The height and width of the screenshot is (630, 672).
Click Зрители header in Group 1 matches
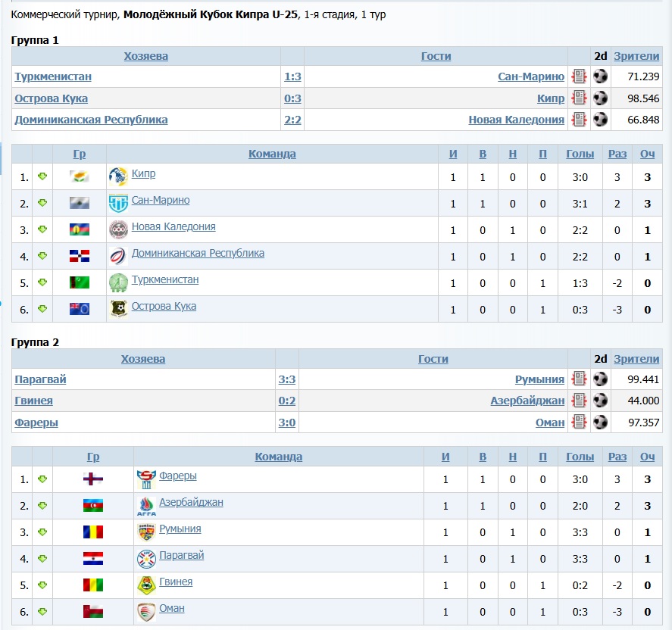(x=636, y=56)
